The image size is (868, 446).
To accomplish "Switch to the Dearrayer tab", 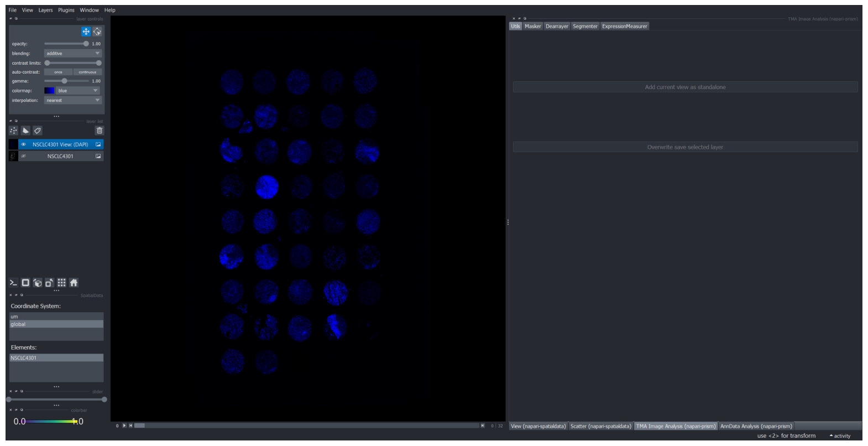I will pyautogui.click(x=557, y=26).
